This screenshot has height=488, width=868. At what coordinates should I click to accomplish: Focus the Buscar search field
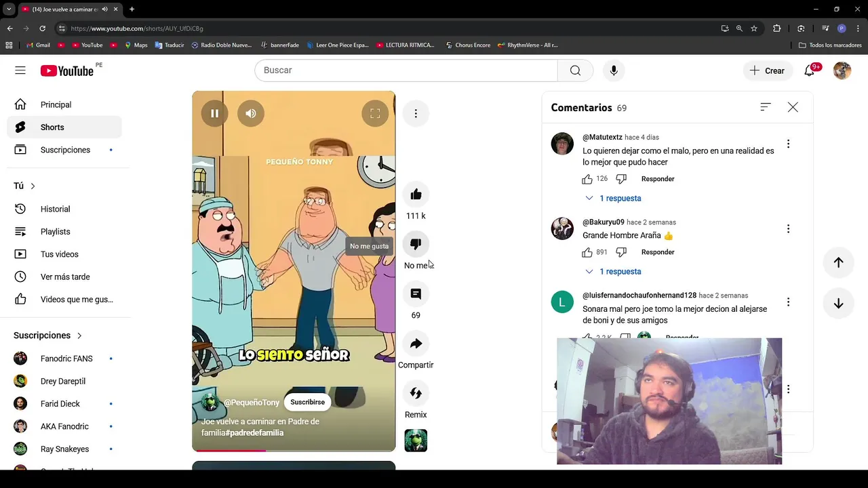(406, 70)
